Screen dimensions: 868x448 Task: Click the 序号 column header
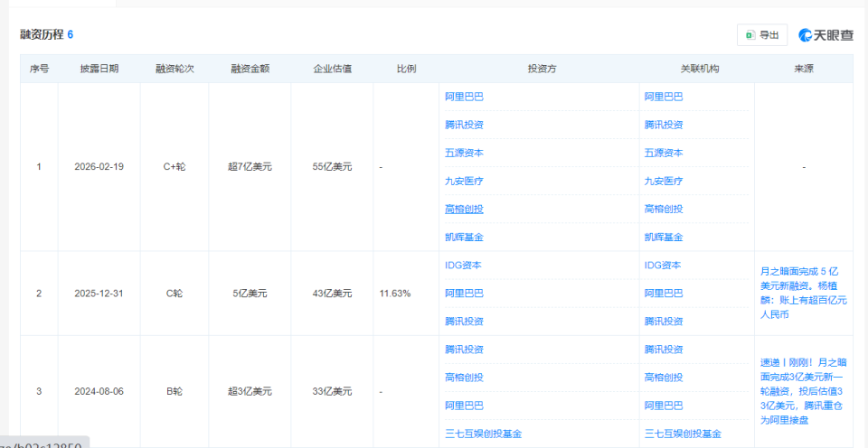coord(39,70)
